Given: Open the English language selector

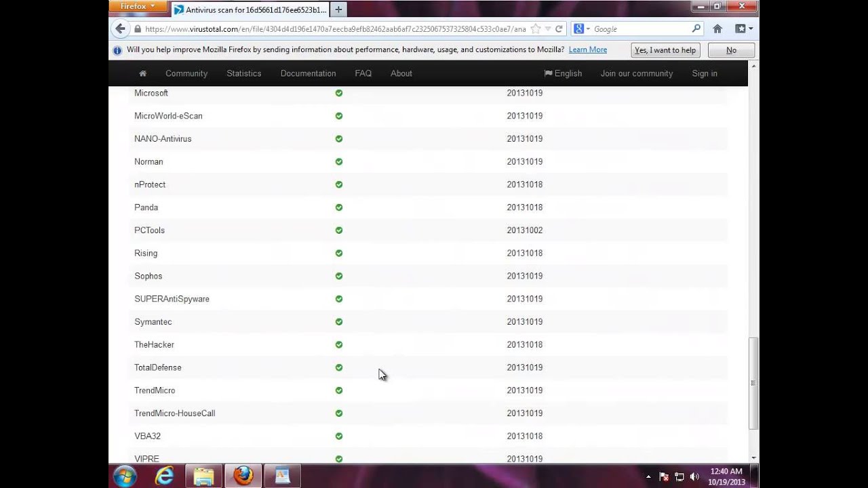Looking at the screenshot, I should point(563,73).
